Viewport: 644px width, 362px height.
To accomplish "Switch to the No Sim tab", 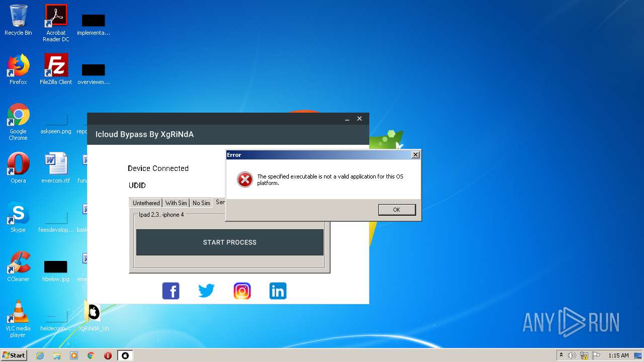I will (201, 203).
